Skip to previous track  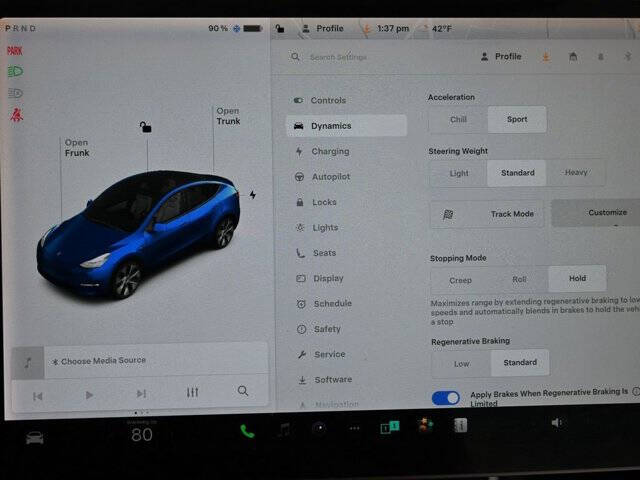pos(38,396)
